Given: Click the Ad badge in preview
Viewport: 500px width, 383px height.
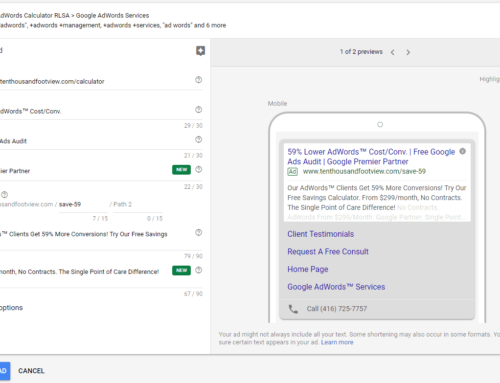Looking at the screenshot, I should [x=292, y=172].
